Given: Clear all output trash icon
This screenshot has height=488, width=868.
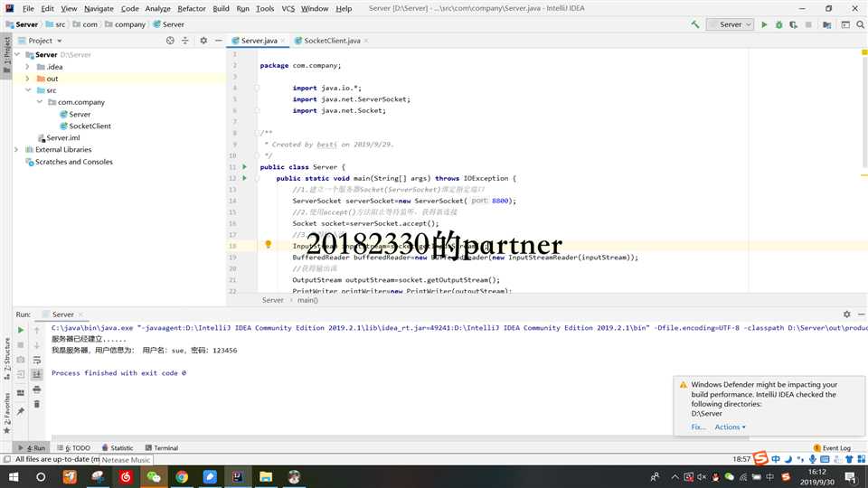Looking at the screenshot, I should [36, 405].
